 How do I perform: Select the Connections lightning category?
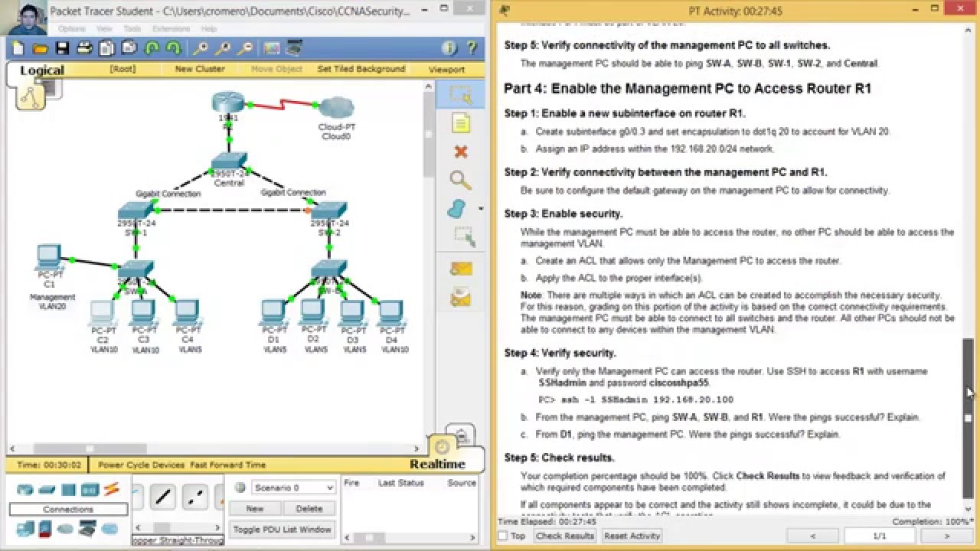(x=112, y=489)
